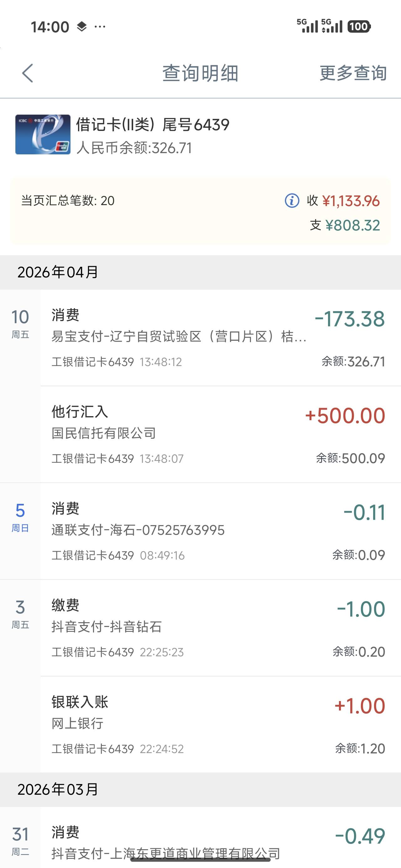Tap the 查询明细 page title
Image resolution: width=401 pixels, height=868 pixels.
pyautogui.click(x=200, y=73)
